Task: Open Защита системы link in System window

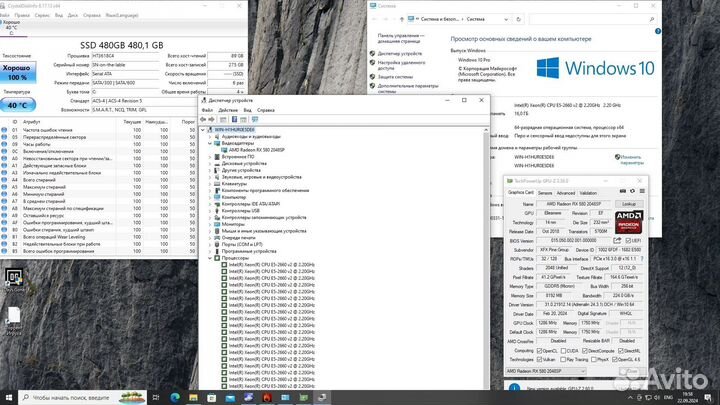Action: click(395, 77)
